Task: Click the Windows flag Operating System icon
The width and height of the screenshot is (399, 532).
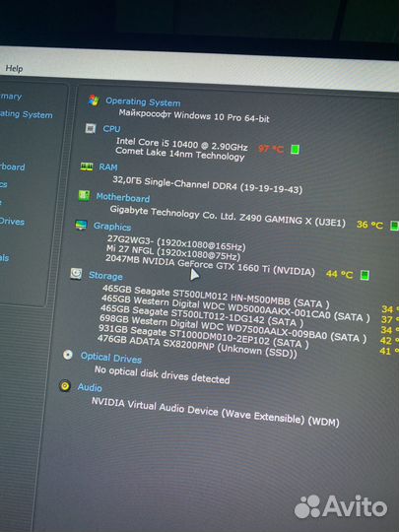Action: tap(94, 100)
